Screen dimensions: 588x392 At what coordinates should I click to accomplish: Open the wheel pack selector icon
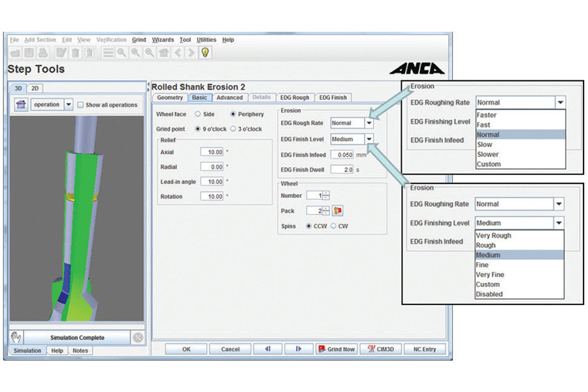338,210
